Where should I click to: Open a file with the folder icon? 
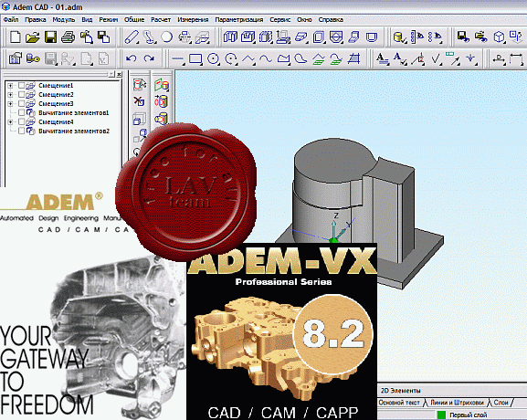[x=33, y=37]
